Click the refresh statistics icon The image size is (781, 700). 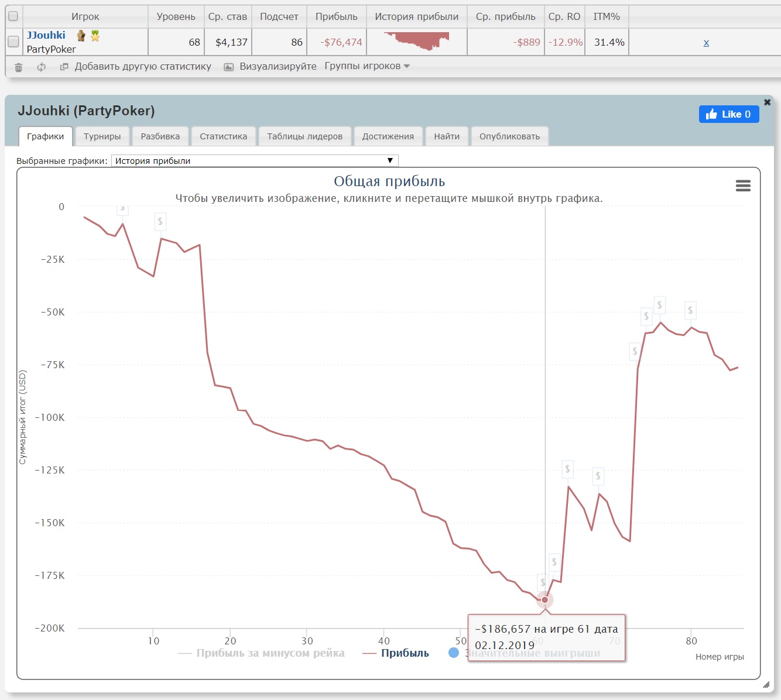pyautogui.click(x=41, y=67)
